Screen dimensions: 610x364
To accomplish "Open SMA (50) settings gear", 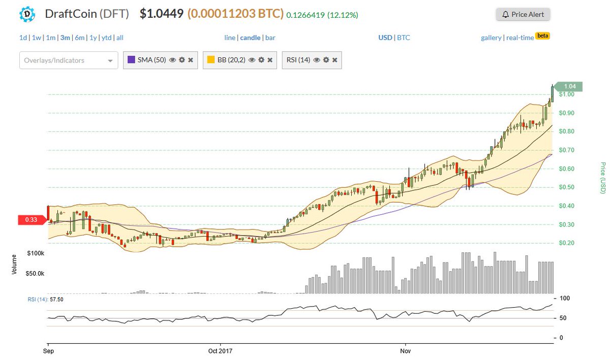I will [x=181, y=60].
